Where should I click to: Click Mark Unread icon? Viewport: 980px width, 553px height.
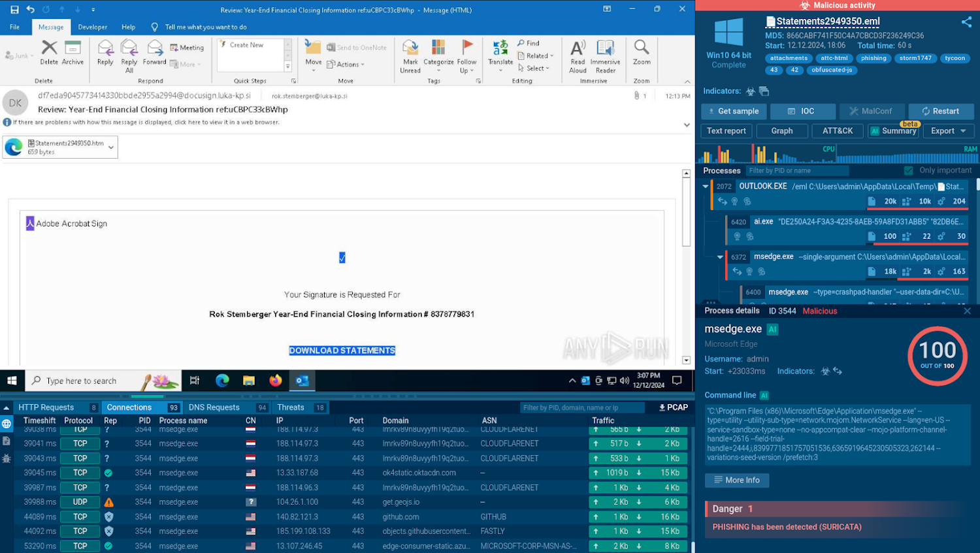pos(410,48)
